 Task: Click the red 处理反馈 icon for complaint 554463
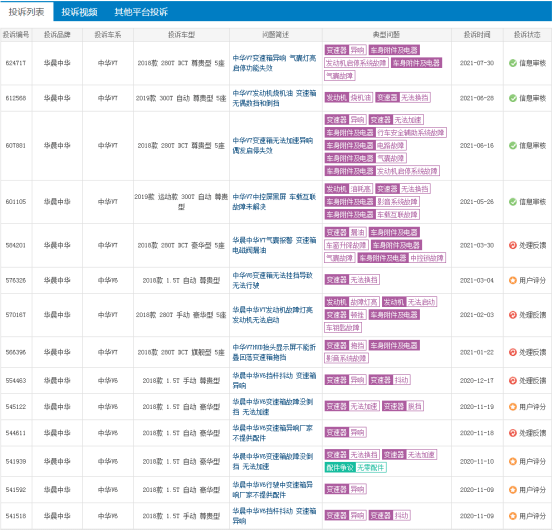[x=513, y=380]
